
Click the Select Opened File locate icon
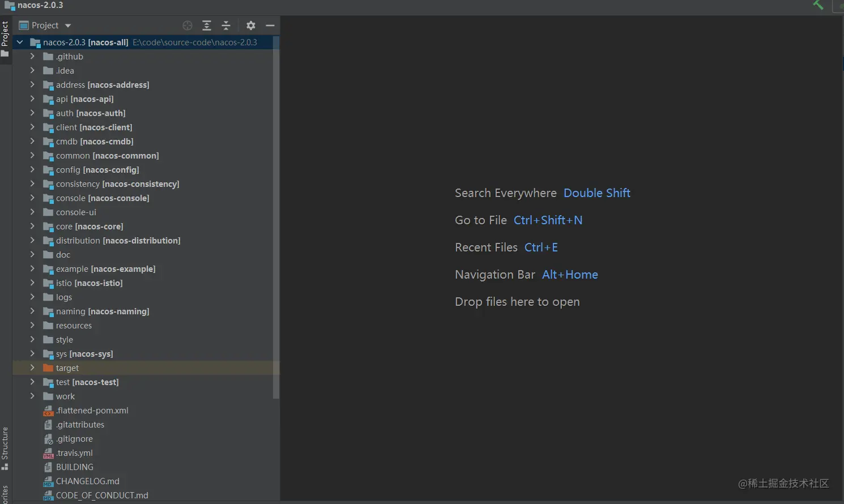187,25
